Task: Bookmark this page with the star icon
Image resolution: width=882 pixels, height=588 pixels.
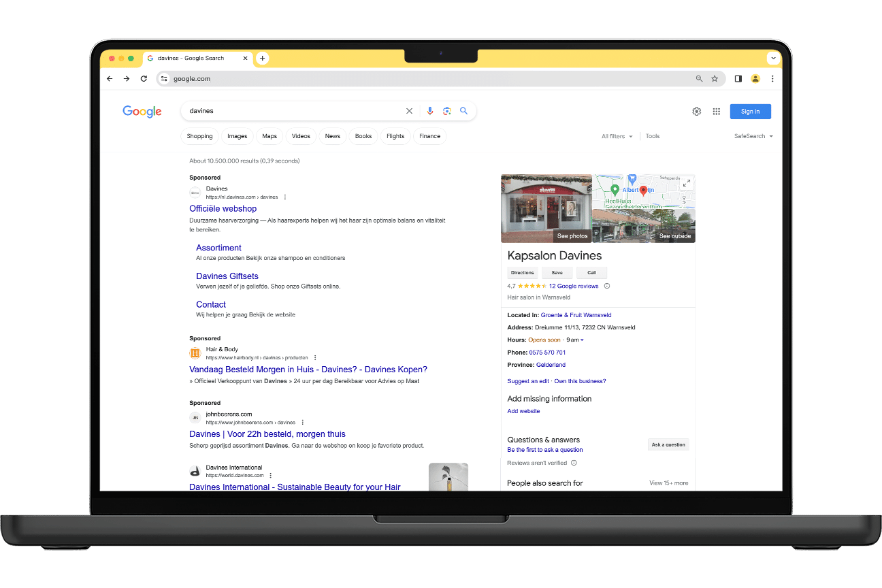Action: pos(715,79)
